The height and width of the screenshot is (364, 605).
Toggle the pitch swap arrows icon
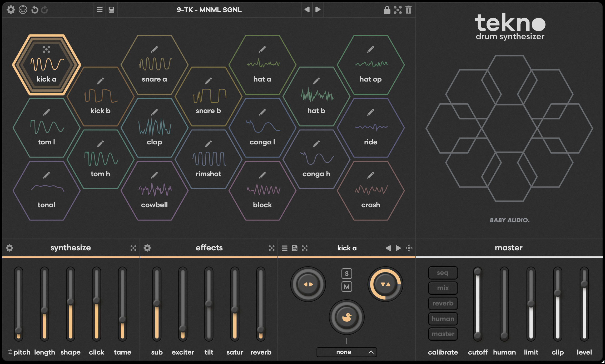pos(10,352)
